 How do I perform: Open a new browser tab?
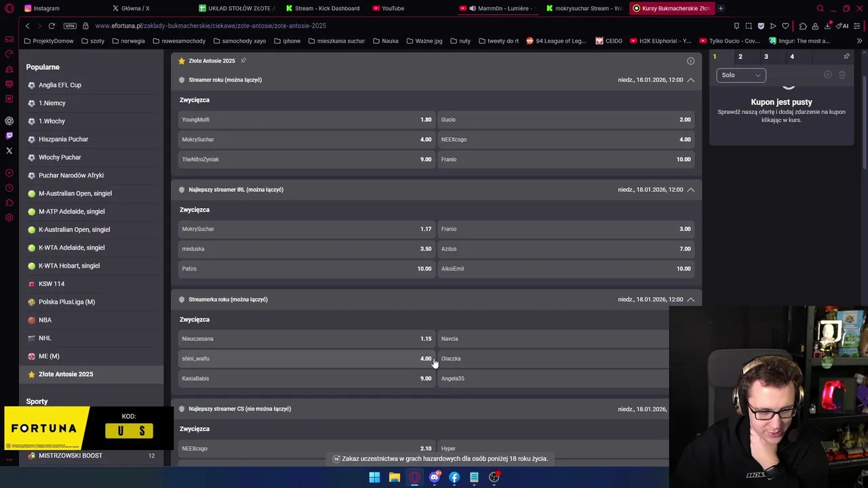(x=721, y=8)
